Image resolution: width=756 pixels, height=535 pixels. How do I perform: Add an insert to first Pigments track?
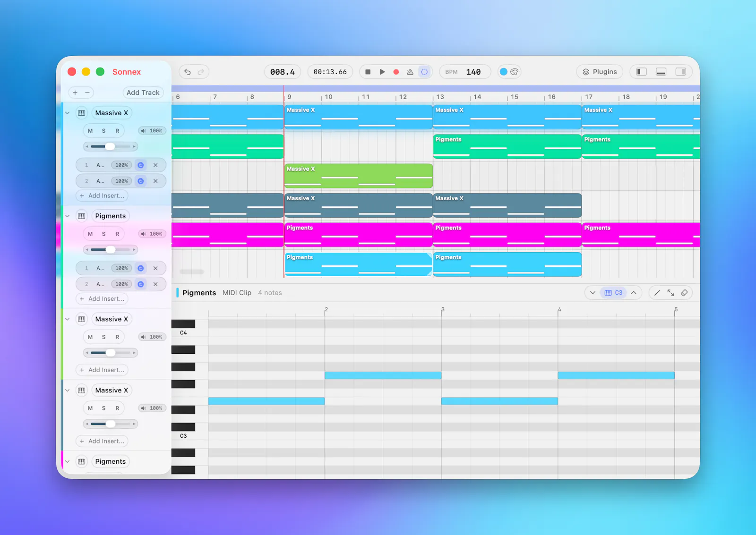click(x=102, y=299)
